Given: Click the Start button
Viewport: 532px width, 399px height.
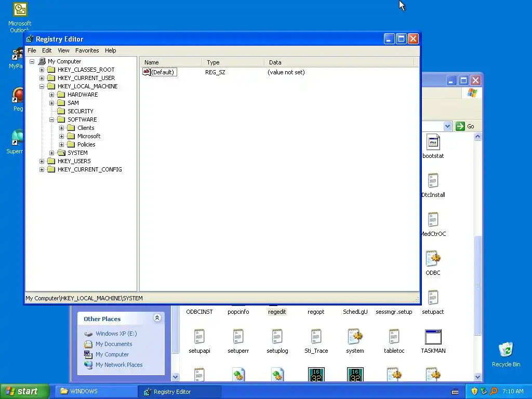Looking at the screenshot, I should [24, 391].
